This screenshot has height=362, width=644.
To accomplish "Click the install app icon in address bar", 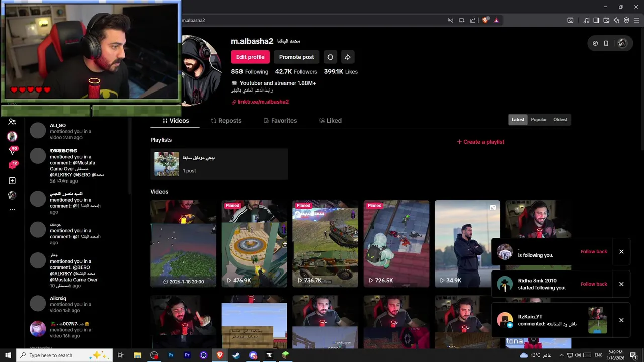I will [461, 20].
